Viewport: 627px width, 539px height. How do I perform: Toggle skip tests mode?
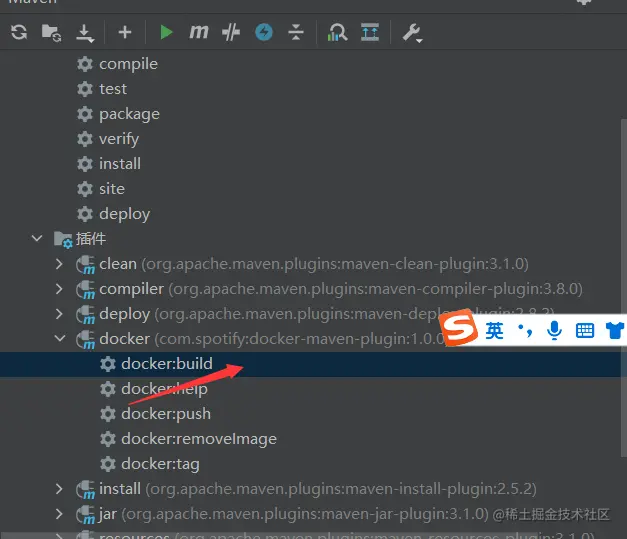[231, 32]
